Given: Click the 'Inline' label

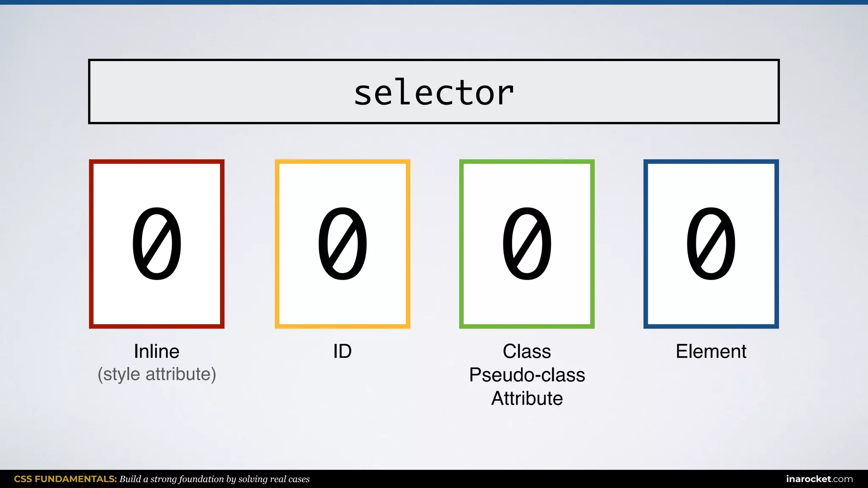Looking at the screenshot, I should click(x=156, y=351).
